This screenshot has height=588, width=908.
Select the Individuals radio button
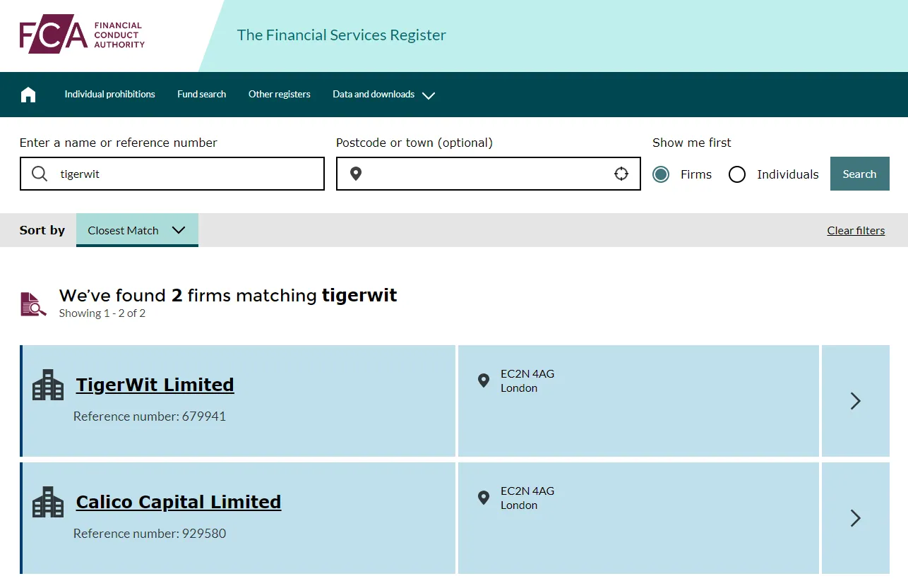coord(737,174)
